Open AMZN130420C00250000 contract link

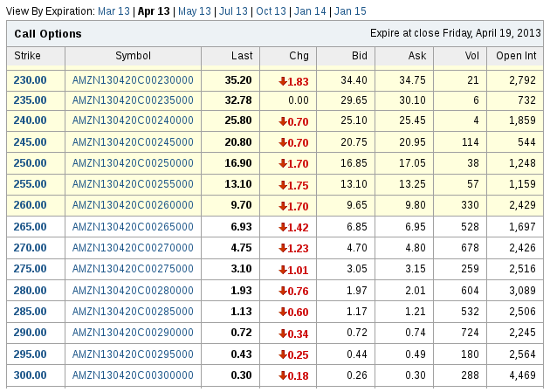(133, 163)
